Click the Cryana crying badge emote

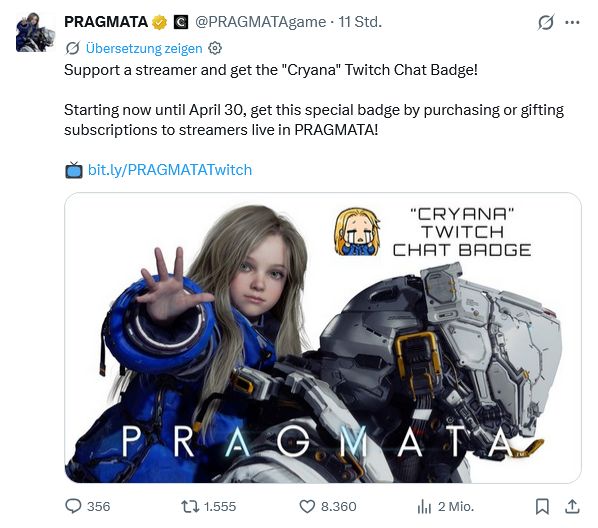click(x=357, y=232)
